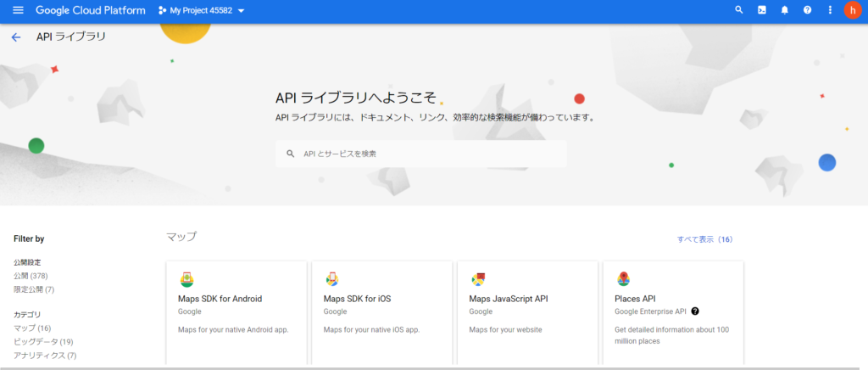Click 'Get detailed information about 100 million places'
This screenshot has height=370, width=868.
coord(672,335)
